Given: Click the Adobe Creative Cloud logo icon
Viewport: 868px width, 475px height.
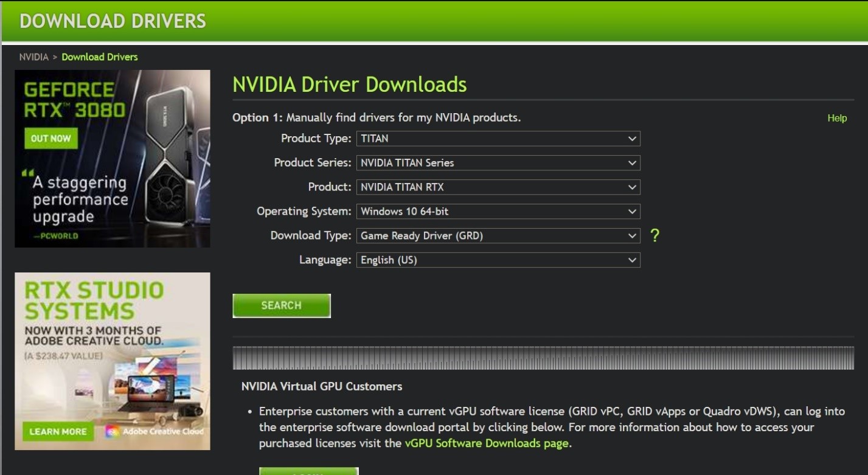Looking at the screenshot, I should point(112,432).
